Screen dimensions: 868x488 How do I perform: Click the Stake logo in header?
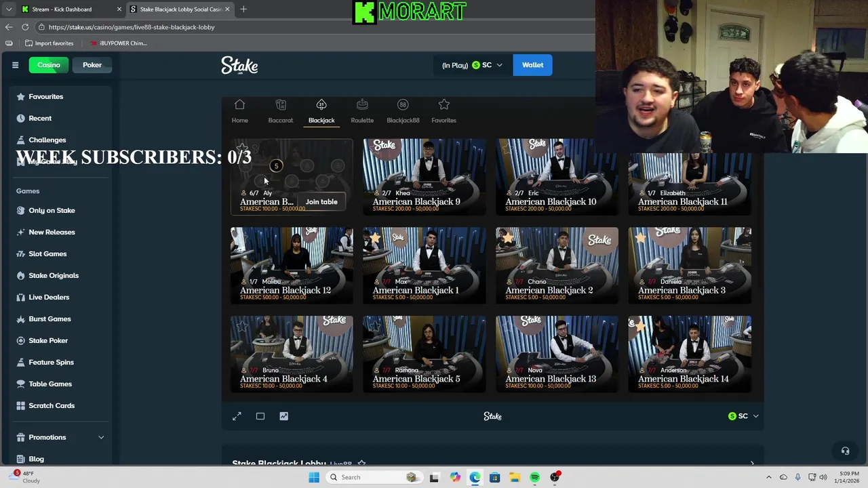point(239,65)
